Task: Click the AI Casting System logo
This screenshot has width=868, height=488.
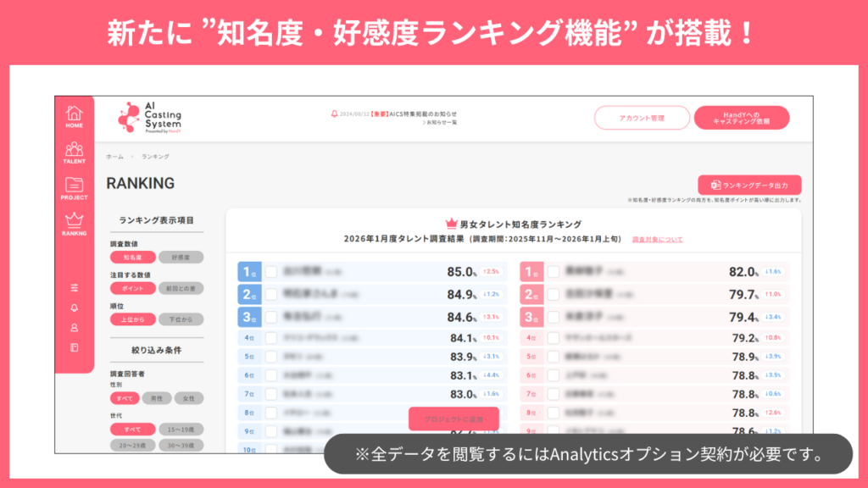Action: (150, 117)
